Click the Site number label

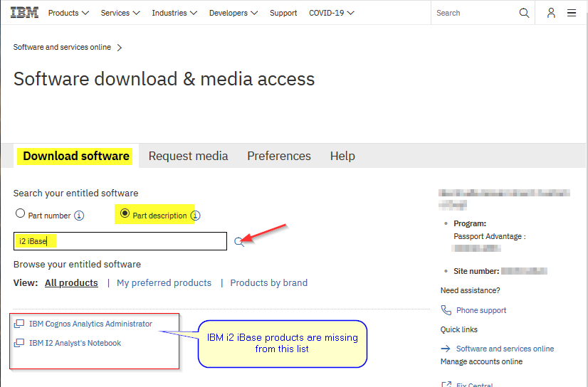point(476,271)
